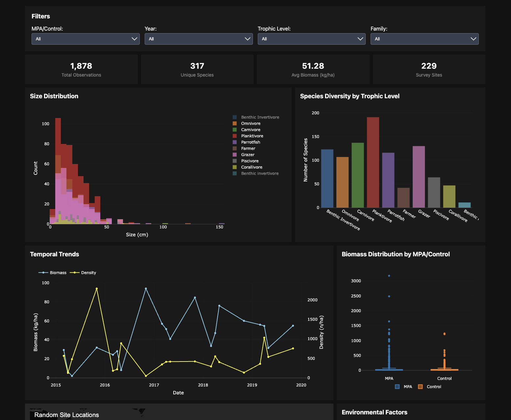Click the Environmental Factors heading
511x420 pixels.
coord(375,412)
